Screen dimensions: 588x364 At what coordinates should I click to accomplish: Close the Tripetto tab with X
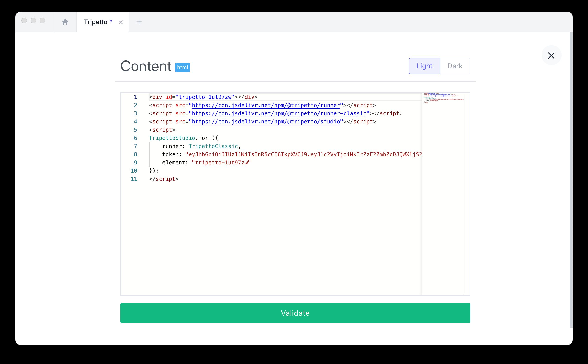pos(121,22)
